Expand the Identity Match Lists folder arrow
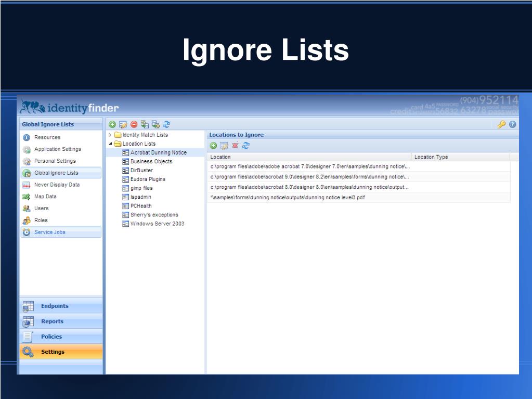This screenshot has height=399, width=532. 110,135
